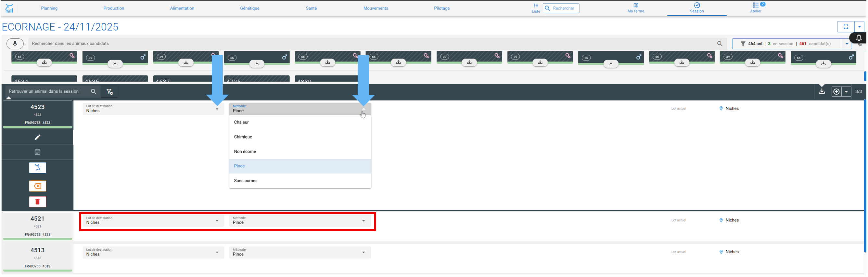Select Chimique in the method list

(300, 137)
